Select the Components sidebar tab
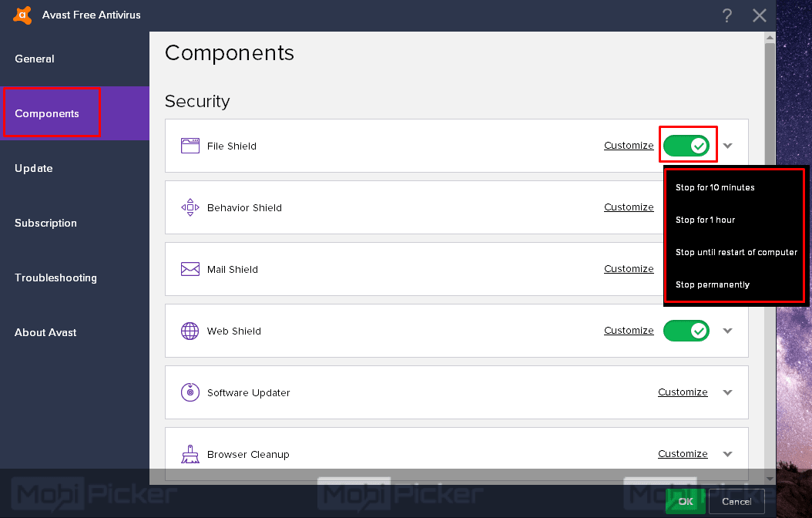812x518 pixels. coord(75,113)
